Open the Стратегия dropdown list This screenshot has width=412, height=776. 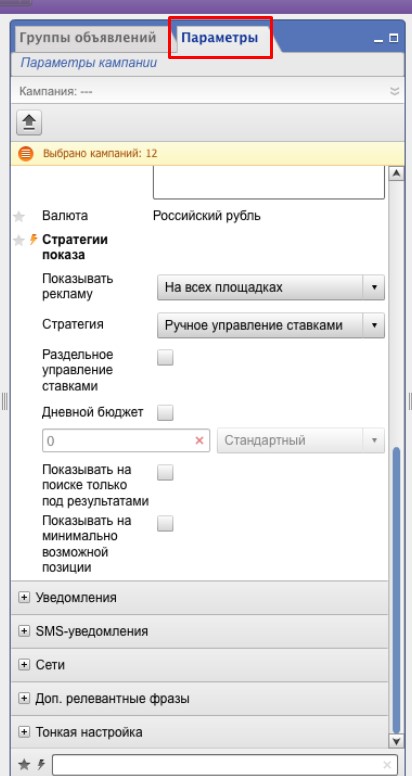pyautogui.click(x=271, y=326)
